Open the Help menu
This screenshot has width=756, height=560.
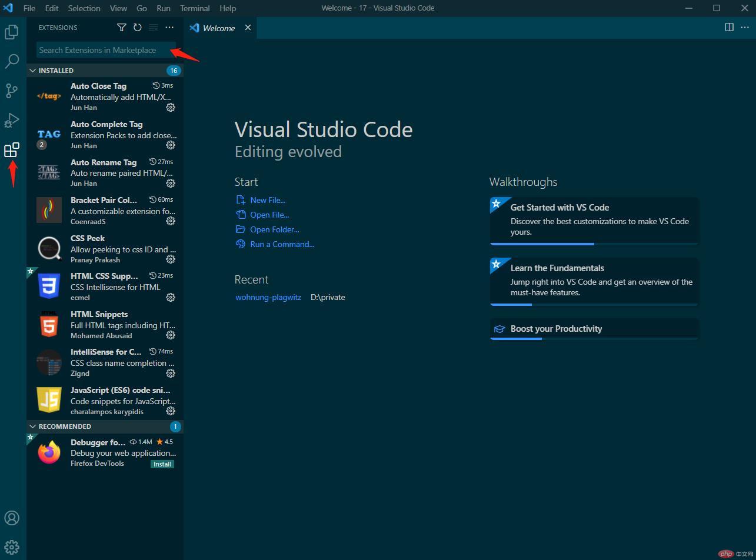click(228, 8)
